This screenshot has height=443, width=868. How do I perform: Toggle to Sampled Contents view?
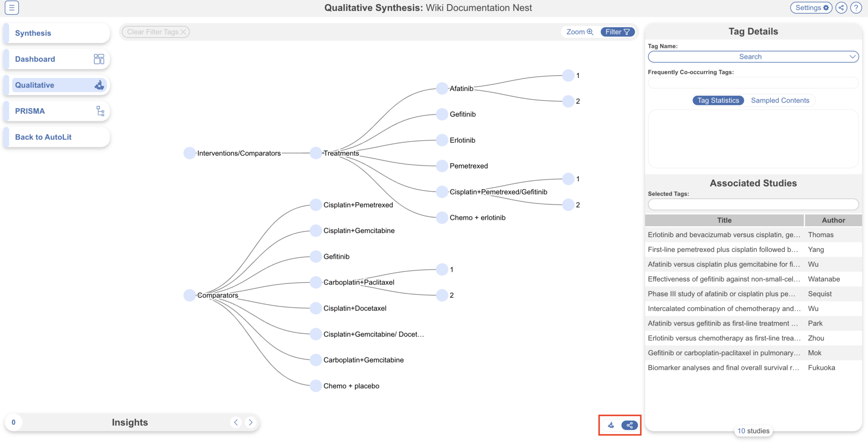(780, 100)
